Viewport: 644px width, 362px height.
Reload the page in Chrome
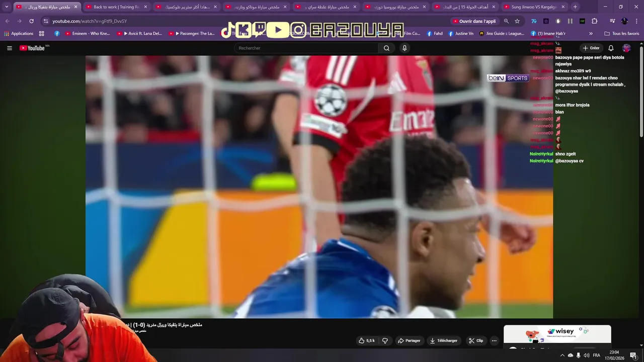(x=31, y=21)
